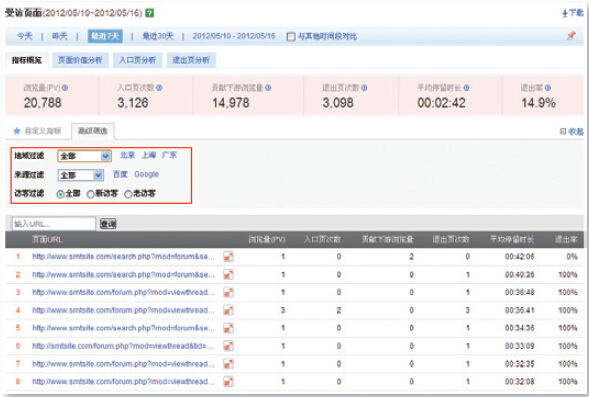The height and width of the screenshot is (397, 589).
Task: Switch to the 退出页分析 tab
Action: (191, 60)
